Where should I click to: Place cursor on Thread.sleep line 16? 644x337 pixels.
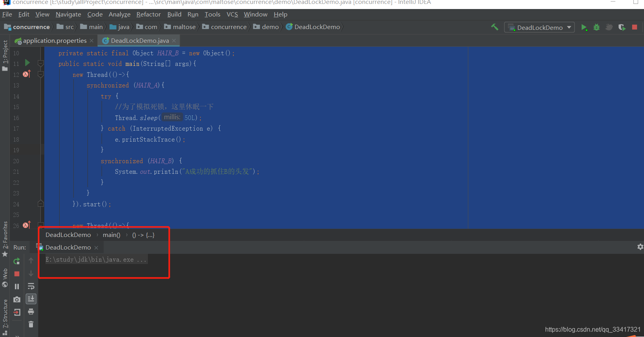coord(158,118)
